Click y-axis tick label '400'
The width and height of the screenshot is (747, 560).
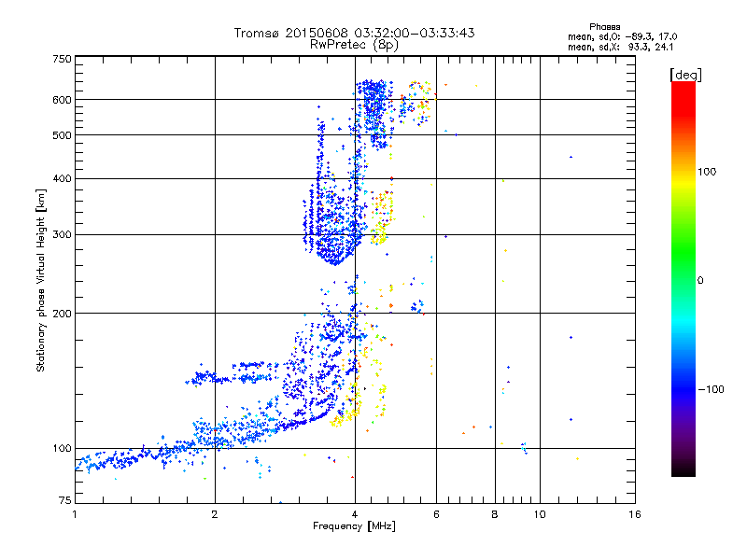tap(63, 178)
